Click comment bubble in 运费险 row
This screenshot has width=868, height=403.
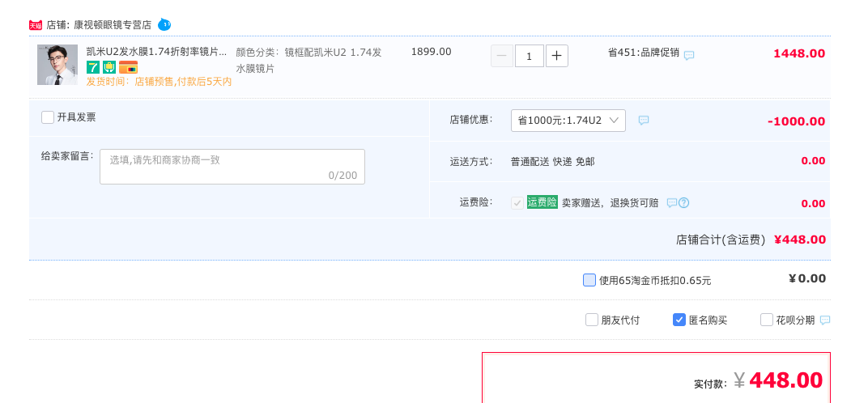(671, 202)
